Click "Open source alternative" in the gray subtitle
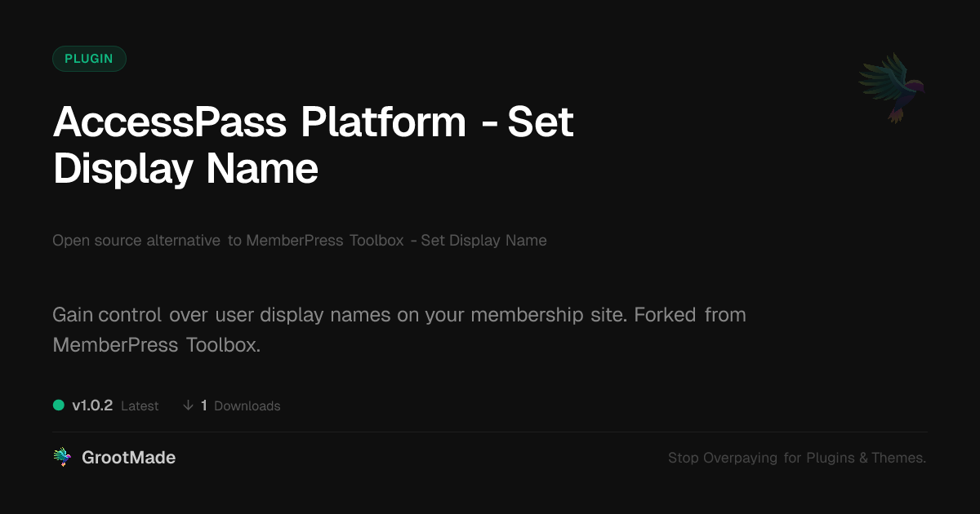Screen dimensions: 980x514 click(136, 241)
